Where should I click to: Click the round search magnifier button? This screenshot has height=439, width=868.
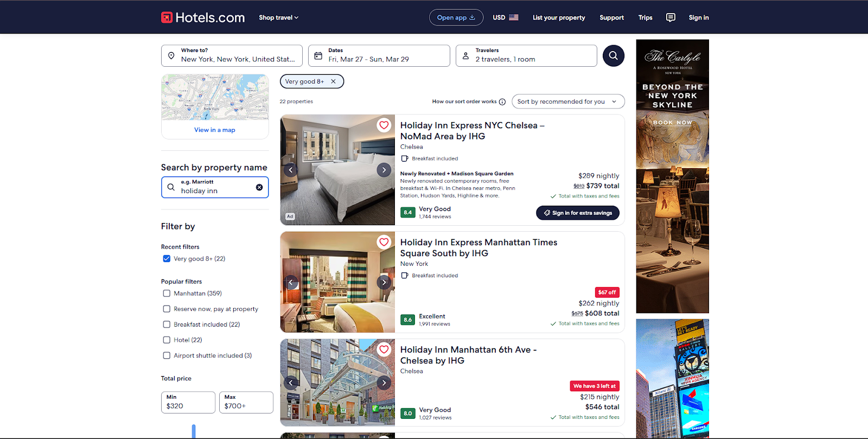[x=613, y=55]
